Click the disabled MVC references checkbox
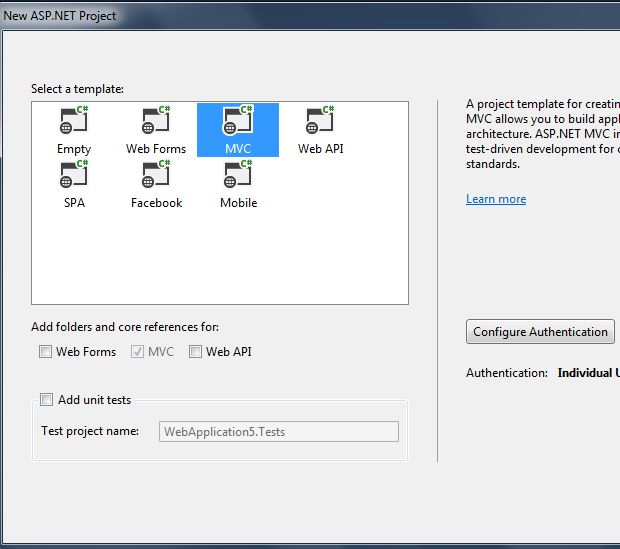This screenshot has width=620, height=549. 137,351
